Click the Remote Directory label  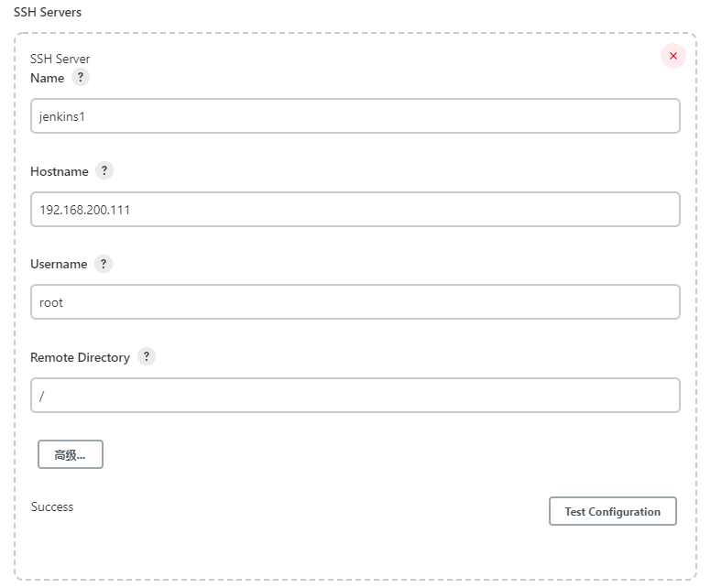coord(81,358)
